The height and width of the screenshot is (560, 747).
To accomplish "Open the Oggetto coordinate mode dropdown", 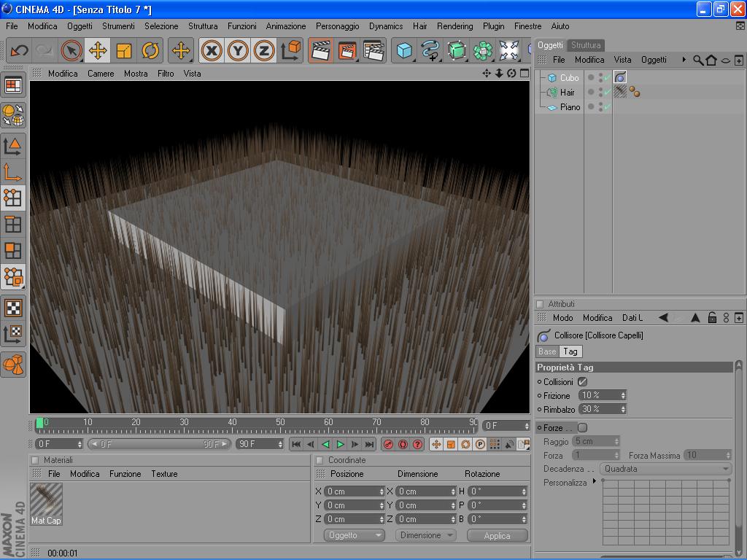I will pos(354,535).
